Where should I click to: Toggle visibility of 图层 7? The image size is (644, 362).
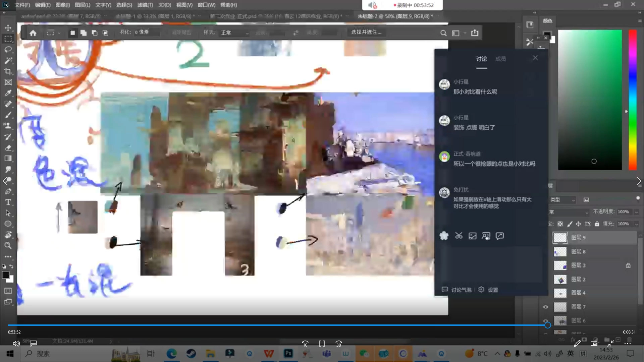pos(546,307)
